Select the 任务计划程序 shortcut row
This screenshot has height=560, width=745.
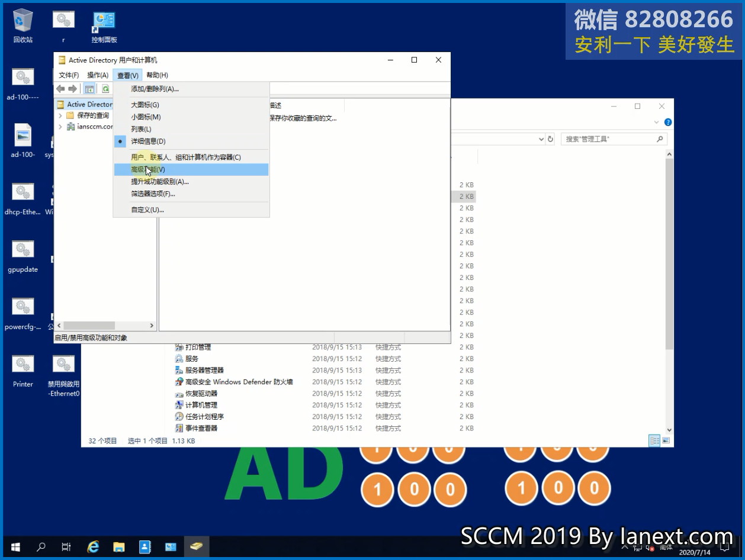tap(325, 417)
